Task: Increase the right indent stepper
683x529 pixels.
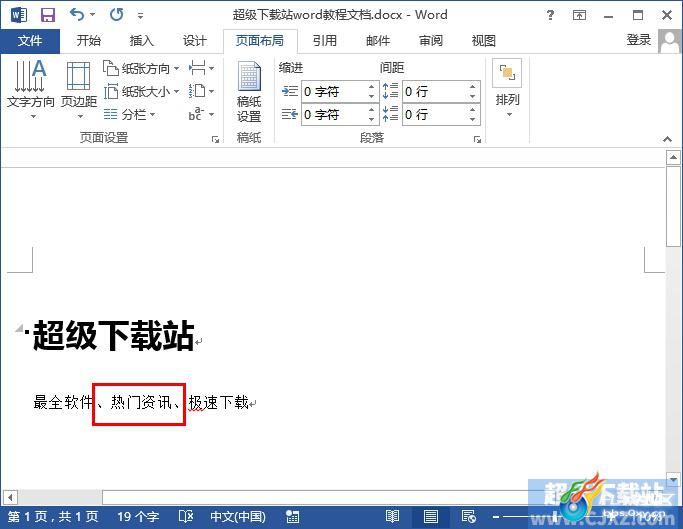Action: pyautogui.click(x=371, y=109)
